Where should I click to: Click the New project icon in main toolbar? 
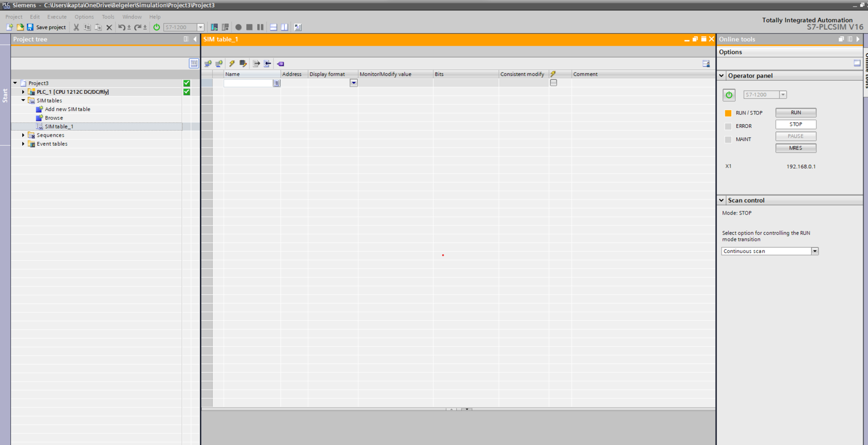point(10,27)
